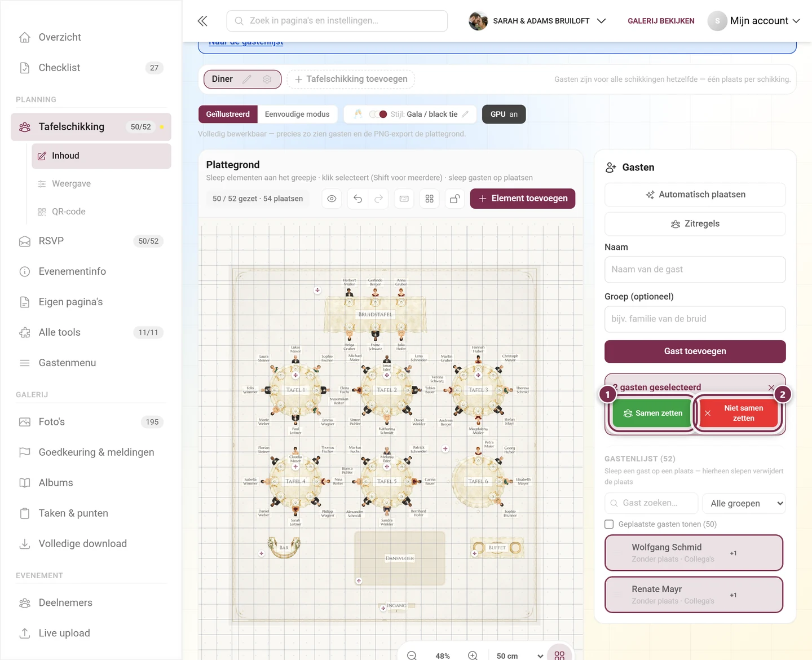Select the Geïllustreerd mode
812x660 pixels.
click(228, 115)
